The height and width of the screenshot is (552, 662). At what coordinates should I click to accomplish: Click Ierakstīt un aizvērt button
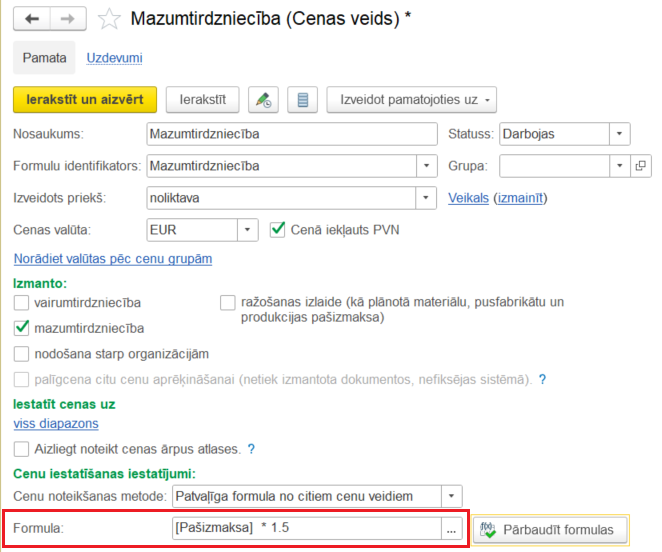[x=85, y=100]
